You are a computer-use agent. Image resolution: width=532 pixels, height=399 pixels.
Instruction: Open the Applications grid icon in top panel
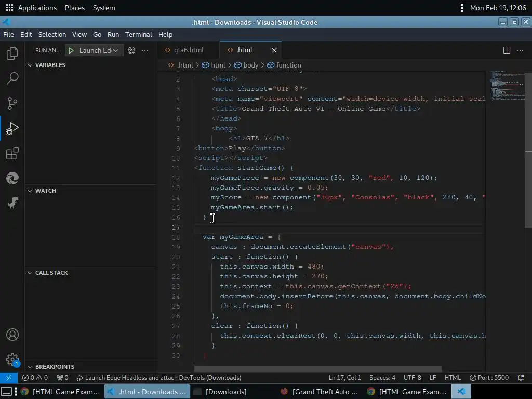click(9, 8)
